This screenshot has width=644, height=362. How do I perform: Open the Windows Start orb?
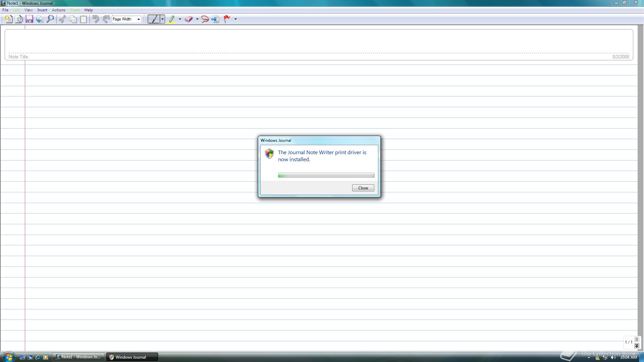(x=8, y=357)
